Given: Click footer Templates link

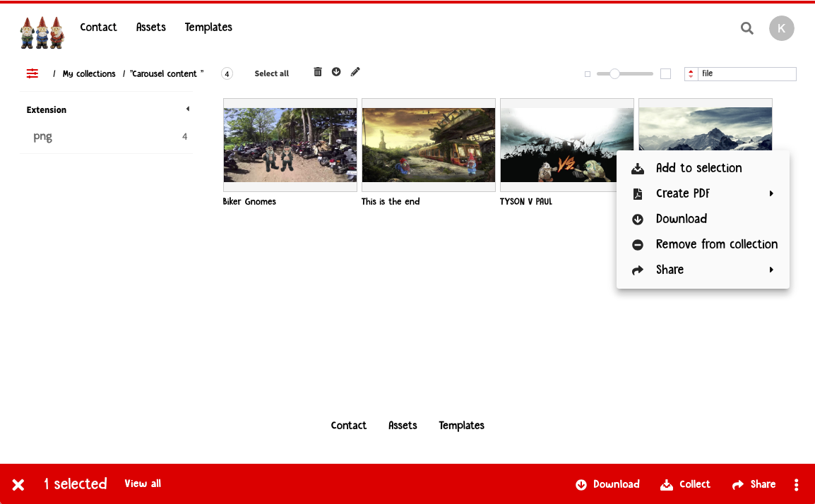Looking at the screenshot, I should click(x=462, y=426).
